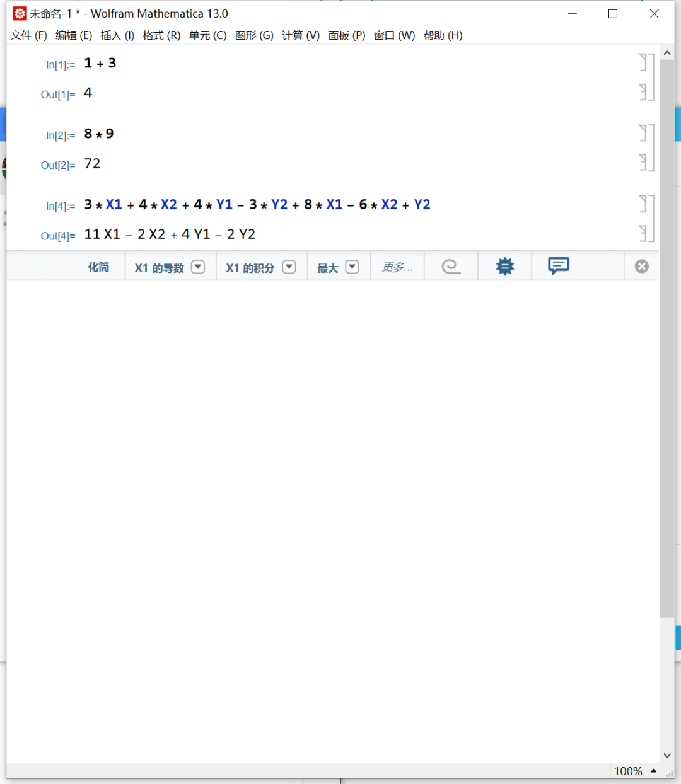Viewport: 681px width, 784px height.
Task: Click the re-evaluate spiral icon in the suggestions bar
Action: [x=451, y=266]
